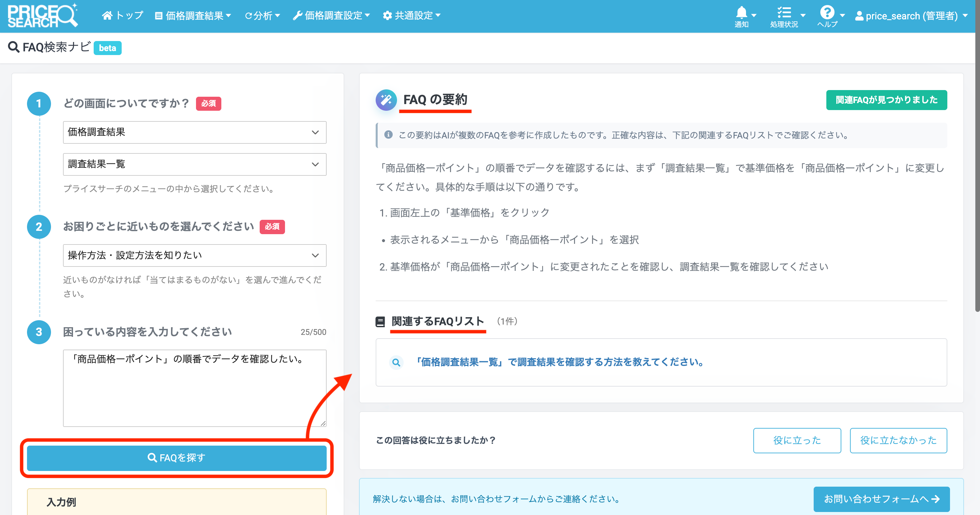980x515 pixels.
Task: Expand the 調査結果一覧 sub-screen dropdown
Action: click(194, 164)
